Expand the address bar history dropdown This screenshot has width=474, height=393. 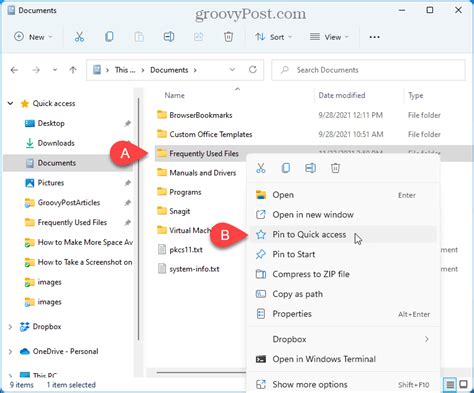pos(232,70)
